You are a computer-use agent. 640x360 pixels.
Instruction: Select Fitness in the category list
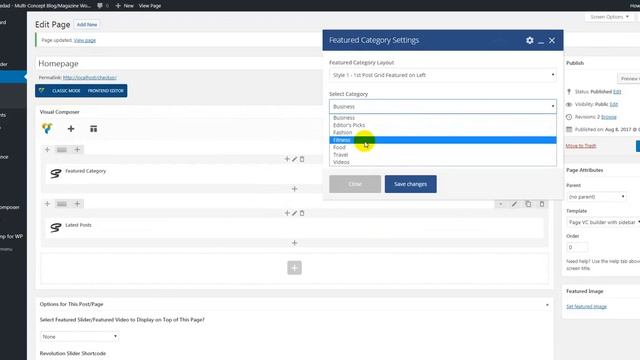click(x=443, y=140)
